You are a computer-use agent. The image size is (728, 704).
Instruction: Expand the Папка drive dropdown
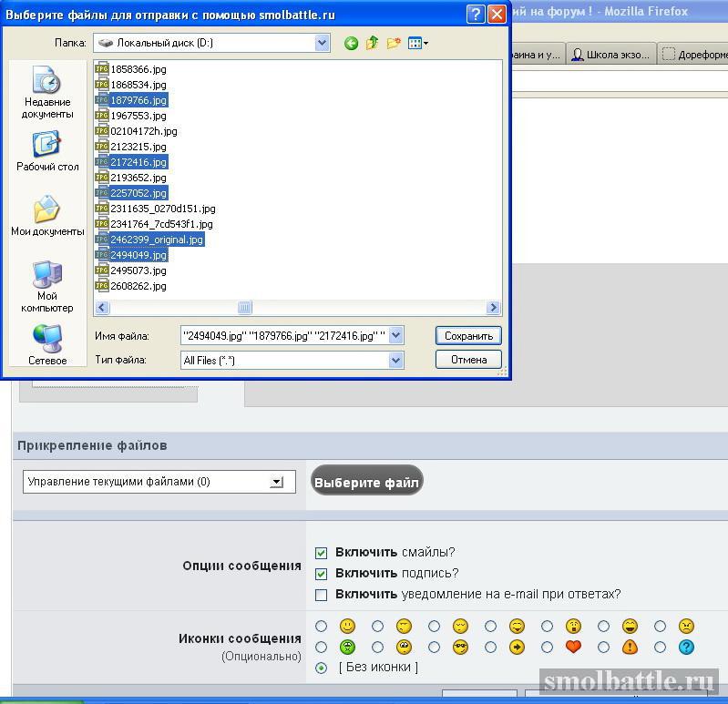coord(322,43)
